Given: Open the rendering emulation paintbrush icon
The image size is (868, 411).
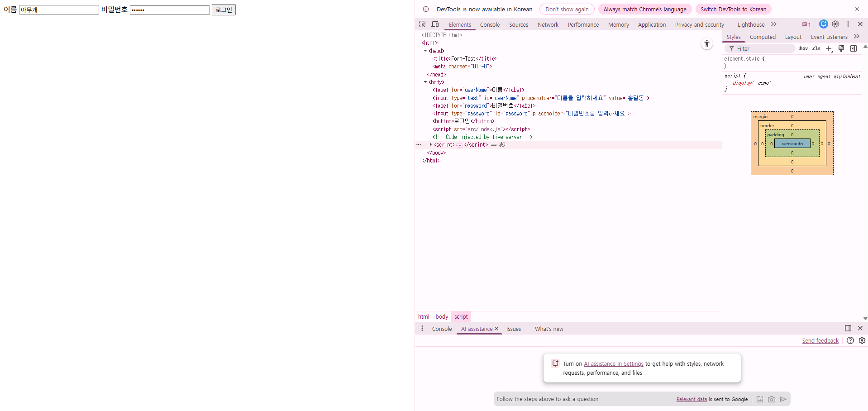Looking at the screenshot, I should coord(841,49).
